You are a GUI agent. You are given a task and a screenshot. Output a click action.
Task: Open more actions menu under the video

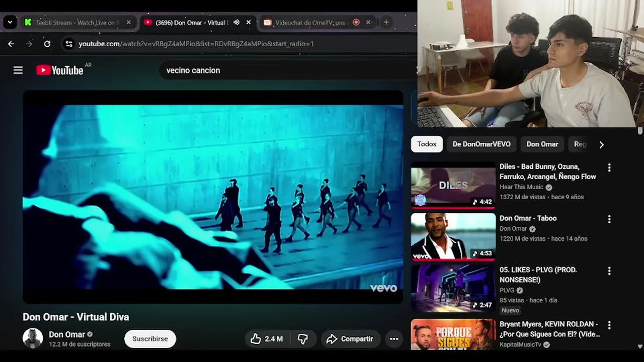click(394, 339)
